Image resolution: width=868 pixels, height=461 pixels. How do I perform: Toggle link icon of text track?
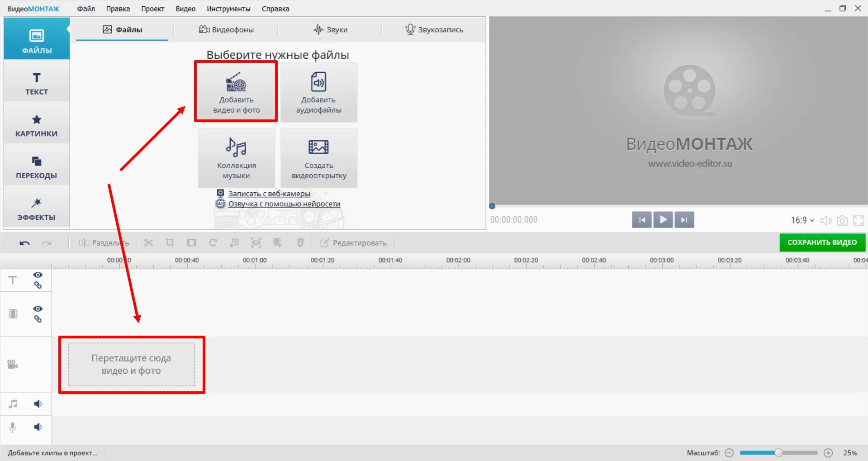click(38, 285)
